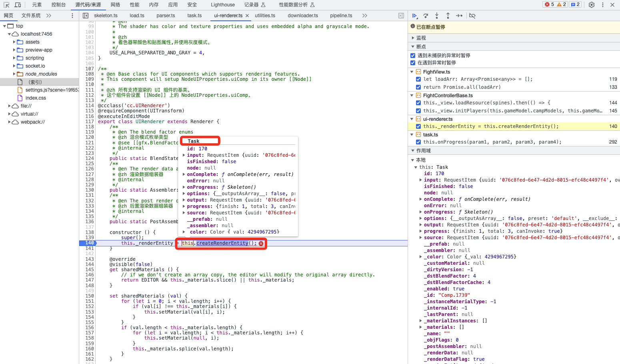
Task: Open the downloader.ts editor tab
Action: click(303, 16)
